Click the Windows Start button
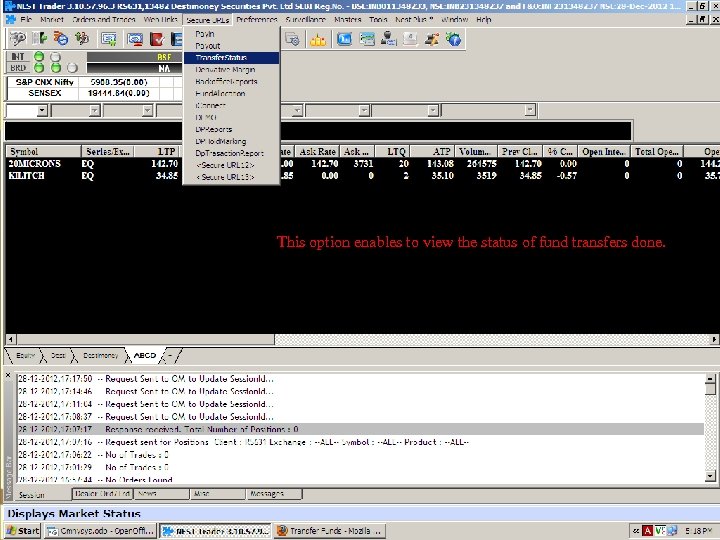The width and height of the screenshot is (720, 540). click(23, 531)
